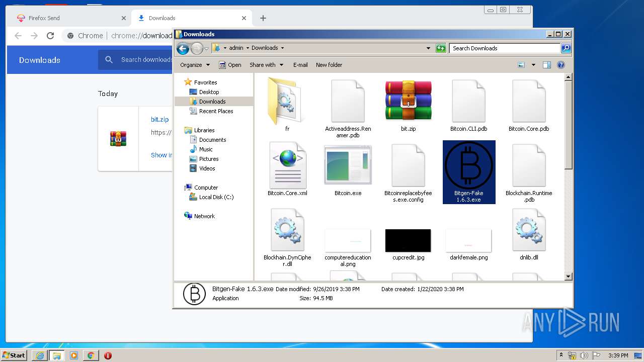Select Activeaddress.Renamer.pdb file
Screen dimensions: 644x362
point(348,109)
